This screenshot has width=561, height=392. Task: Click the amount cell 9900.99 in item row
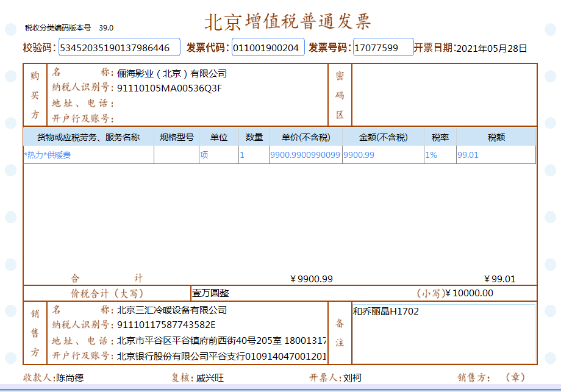point(383,155)
